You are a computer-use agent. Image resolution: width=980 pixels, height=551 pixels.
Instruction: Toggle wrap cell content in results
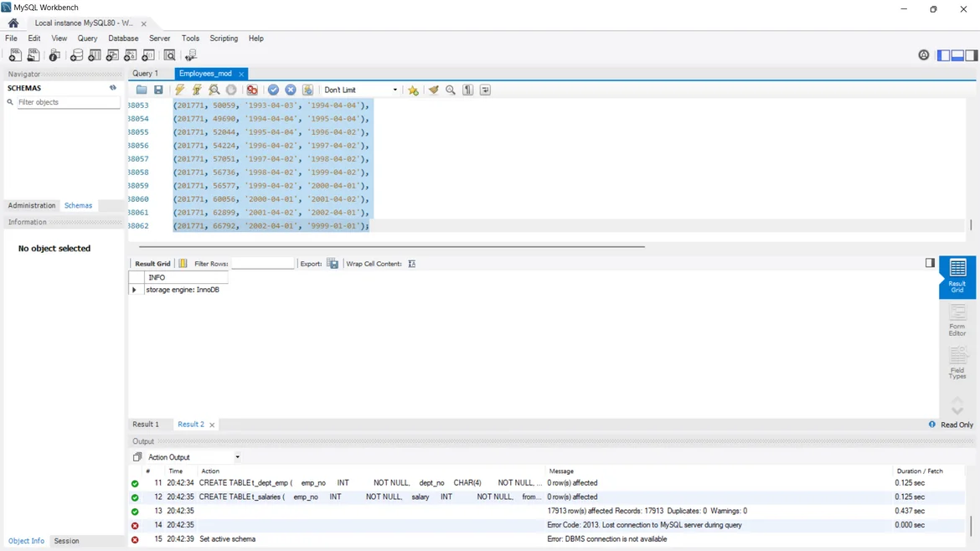coord(411,264)
